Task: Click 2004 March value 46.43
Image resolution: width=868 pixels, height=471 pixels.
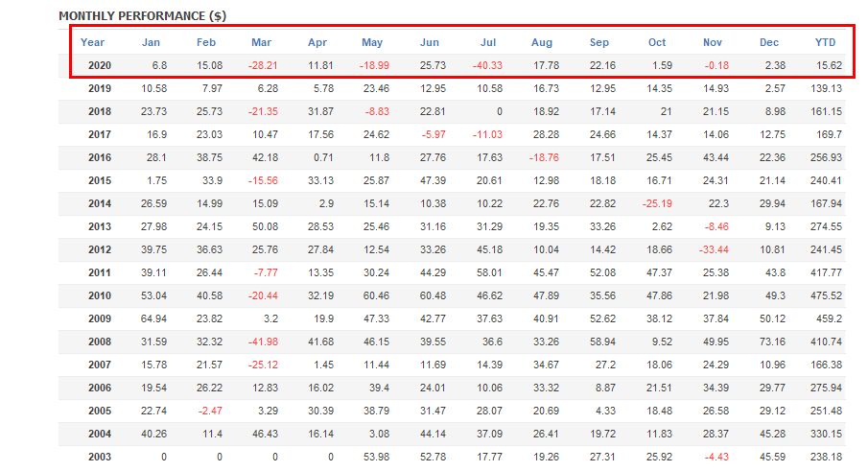Action: pyautogui.click(x=265, y=434)
